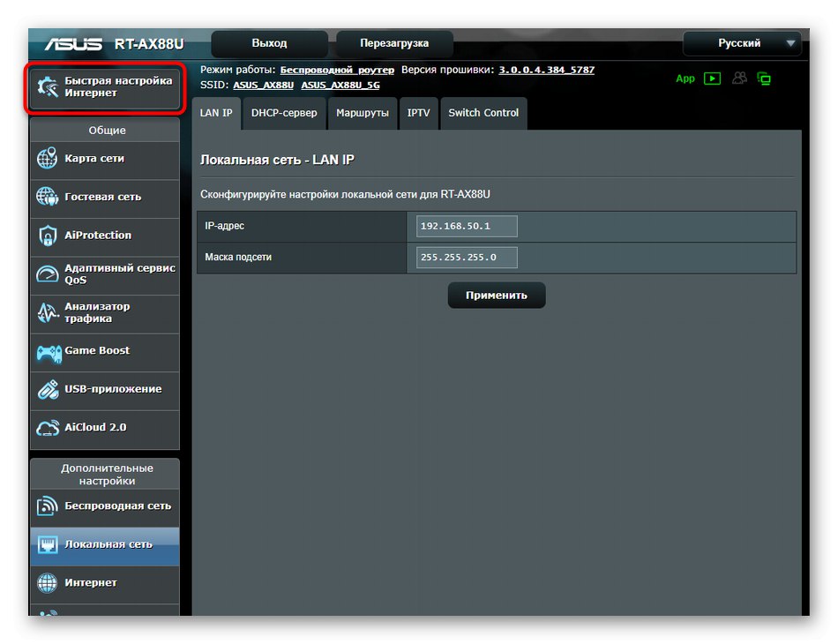Click the ASUS logo

point(73,44)
